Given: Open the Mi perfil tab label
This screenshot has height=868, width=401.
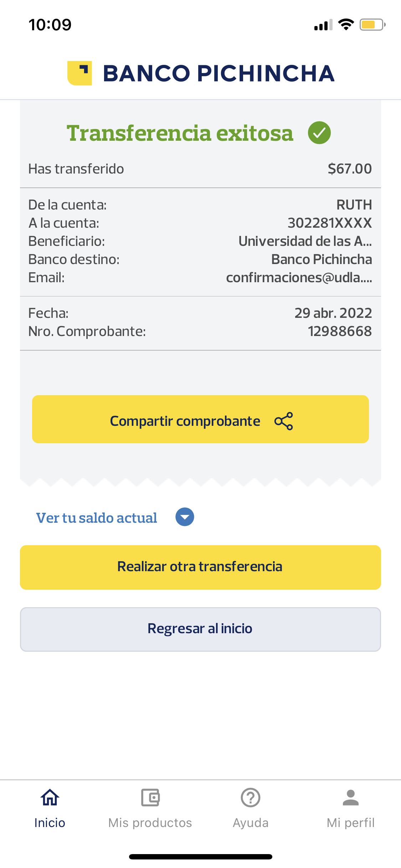Looking at the screenshot, I should 351,823.
